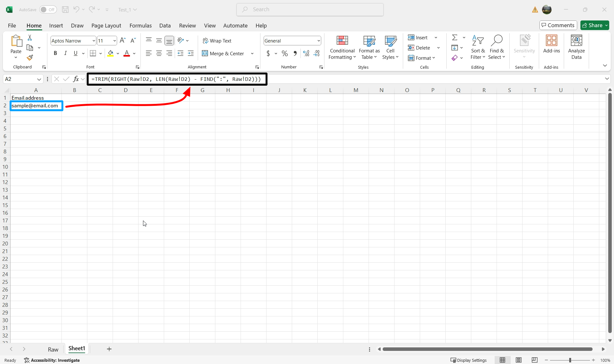Click the Search box in title bar
The height and width of the screenshot is (364, 614).
point(310,10)
